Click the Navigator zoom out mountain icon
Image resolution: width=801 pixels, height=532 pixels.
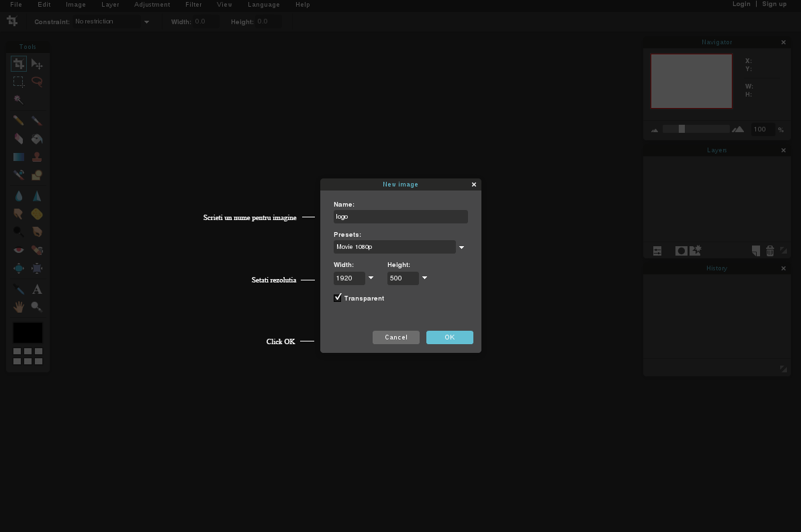[655, 130]
